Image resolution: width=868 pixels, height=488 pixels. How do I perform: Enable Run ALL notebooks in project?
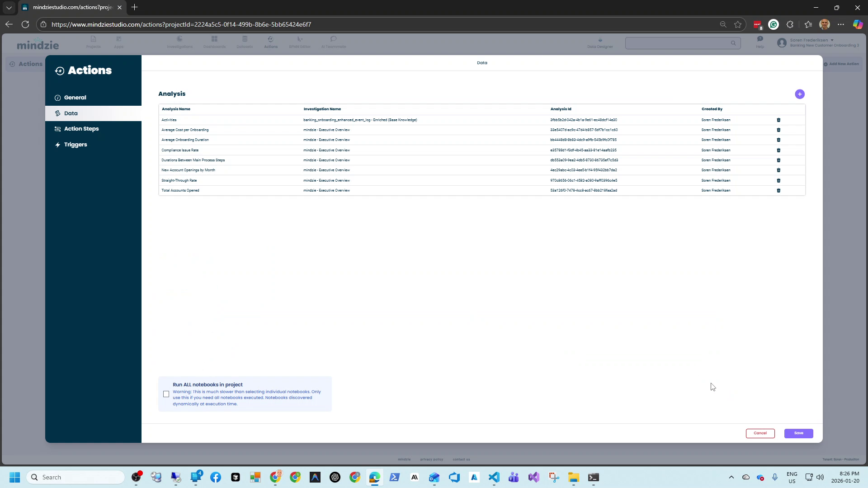(x=166, y=394)
